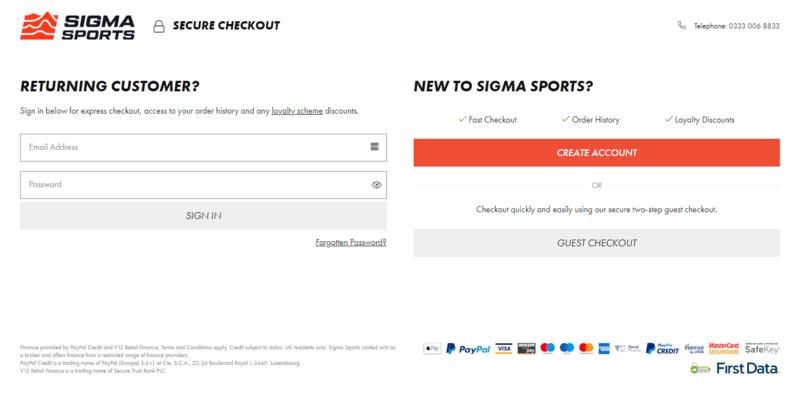This screenshot has height=400, width=800.
Task: Click the American Express card icon
Action: coord(604,348)
